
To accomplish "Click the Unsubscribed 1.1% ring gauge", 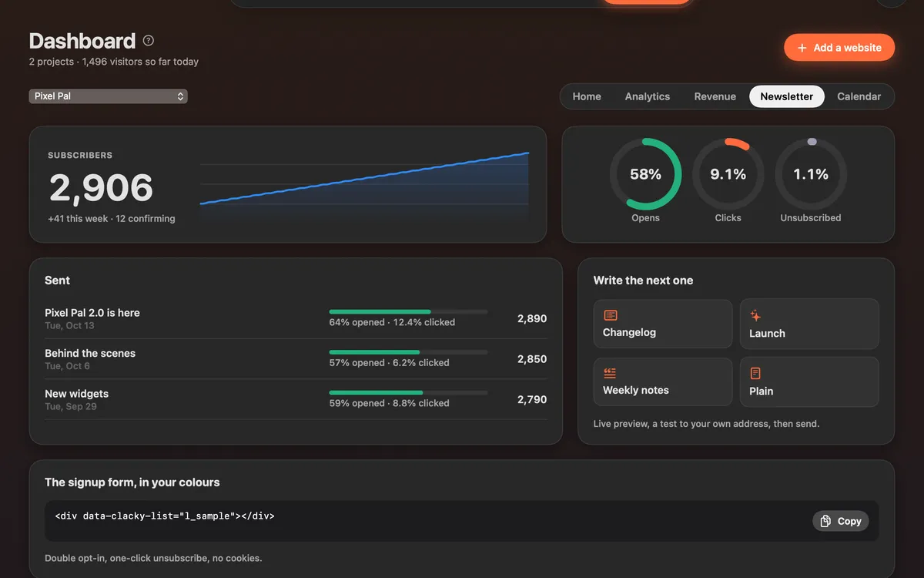I will click(x=811, y=174).
